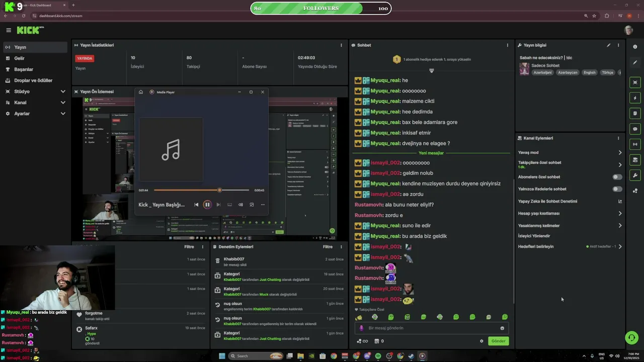644x362 pixels.
Task: Click İzleyici Yönlendir
Action: (534, 236)
